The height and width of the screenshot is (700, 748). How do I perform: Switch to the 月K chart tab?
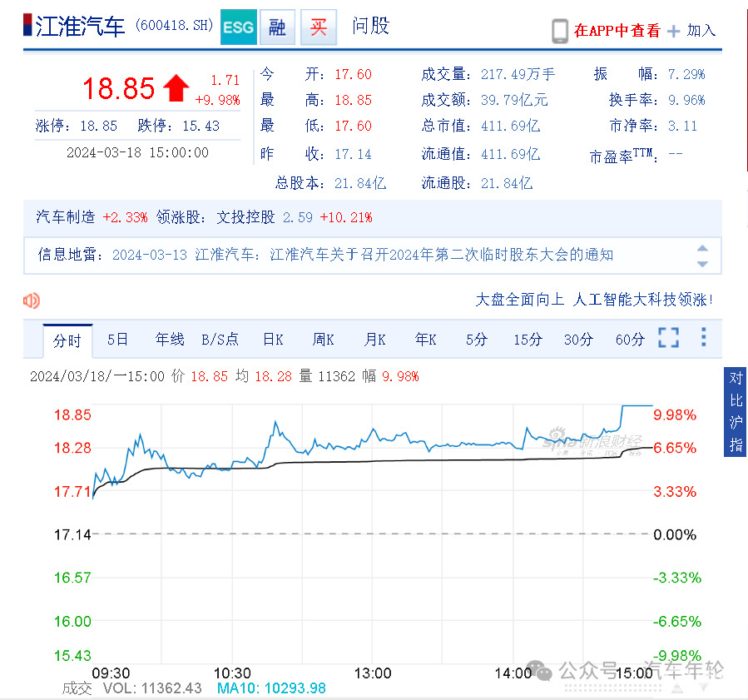coord(375,340)
